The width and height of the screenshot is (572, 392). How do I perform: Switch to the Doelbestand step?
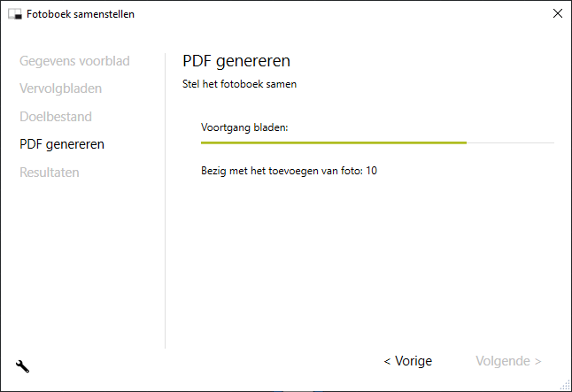pos(56,116)
